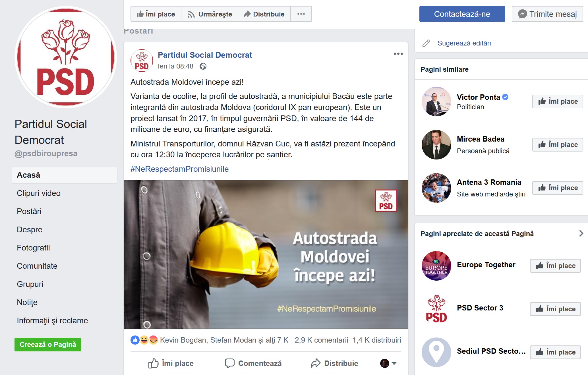The image size is (588, 375).
Task: Click Victor Ponta's verified badge
Action: (505, 97)
